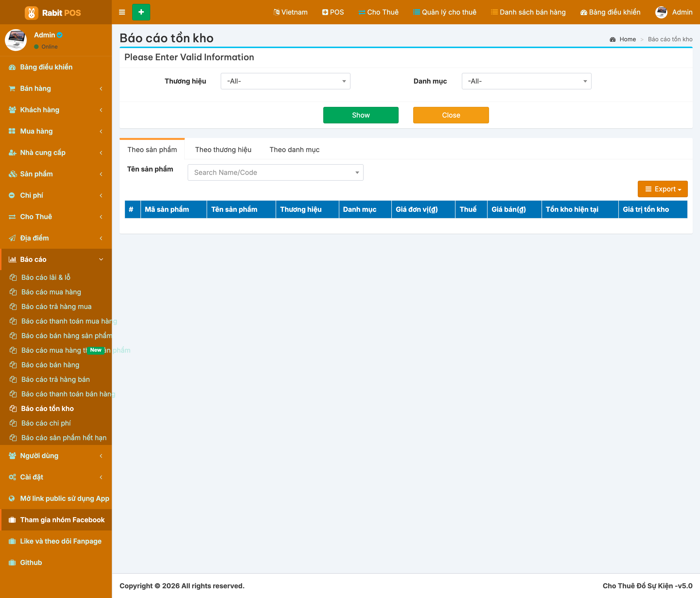700x598 pixels.
Task: Select the active Báo cáo tồn kho menu item
Action: 47,409
